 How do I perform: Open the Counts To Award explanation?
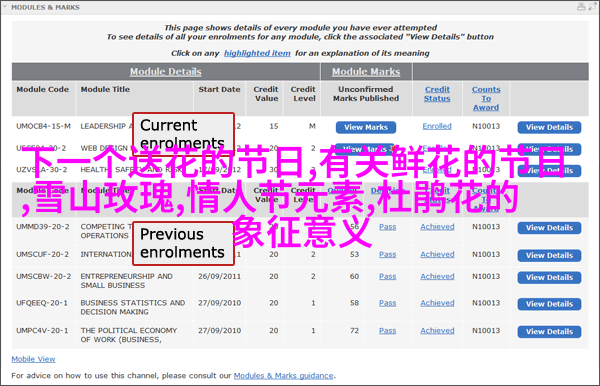pos(486,98)
